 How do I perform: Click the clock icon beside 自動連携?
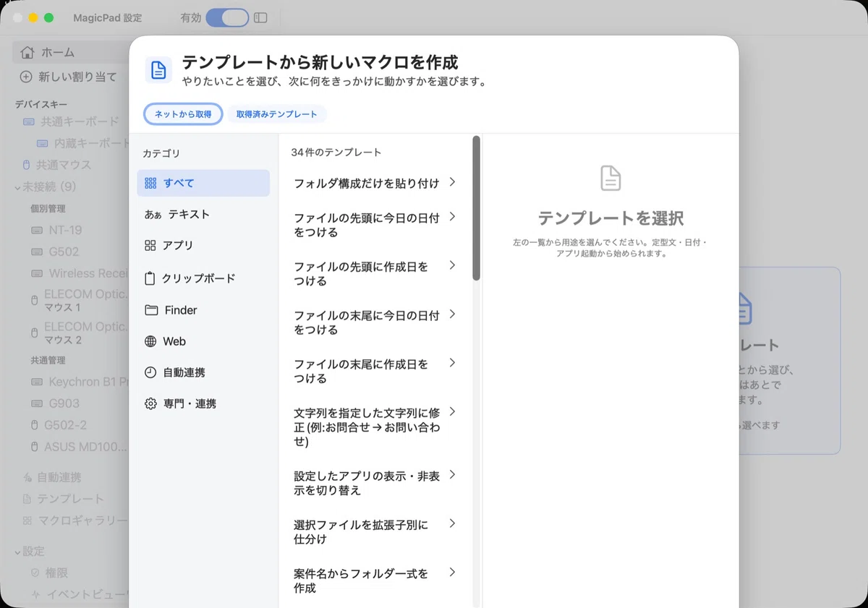[150, 372]
